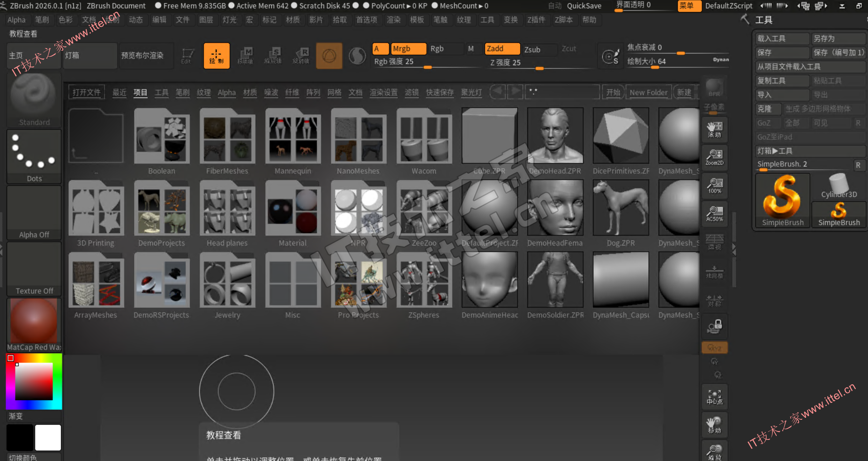Open the 渲染 menu in menu bar
Viewport: 868px width, 461px height.
click(x=393, y=20)
